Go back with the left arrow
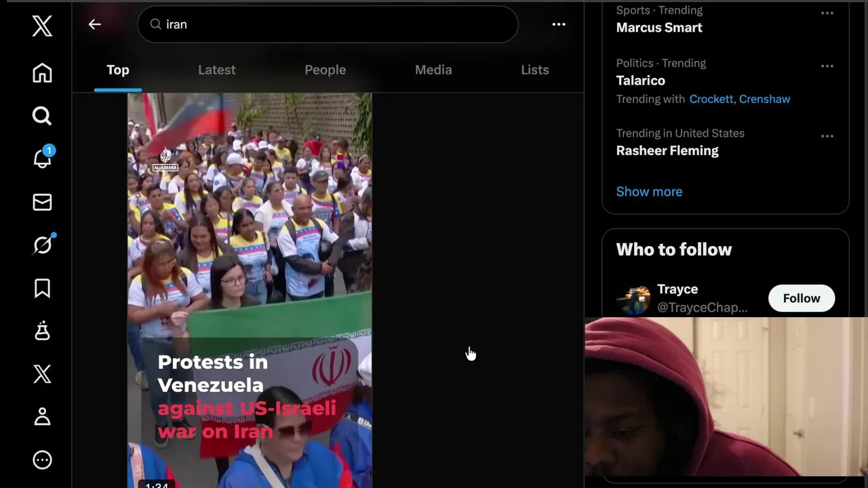 (94, 24)
